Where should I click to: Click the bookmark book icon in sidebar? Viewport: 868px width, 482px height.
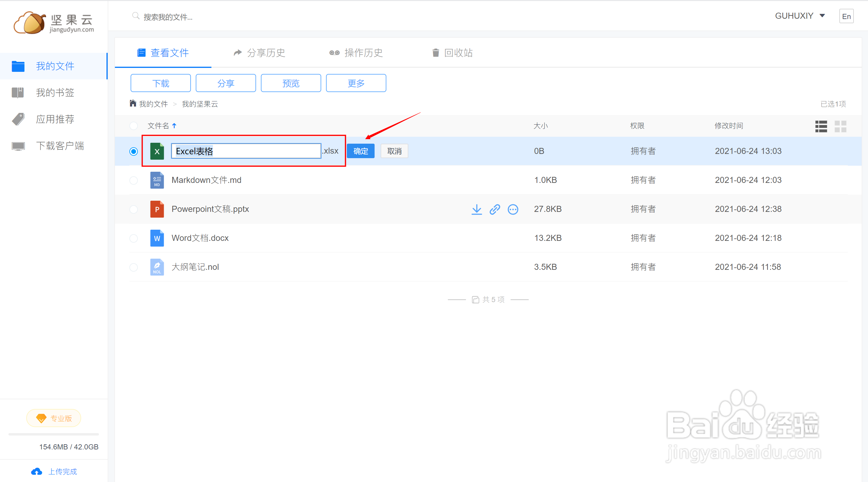(x=18, y=92)
